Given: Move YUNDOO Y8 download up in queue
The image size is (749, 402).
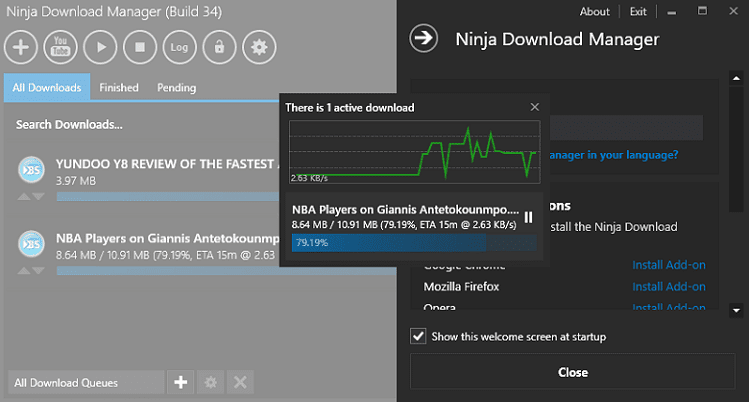Looking at the screenshot, I should [x=24, y=197].
